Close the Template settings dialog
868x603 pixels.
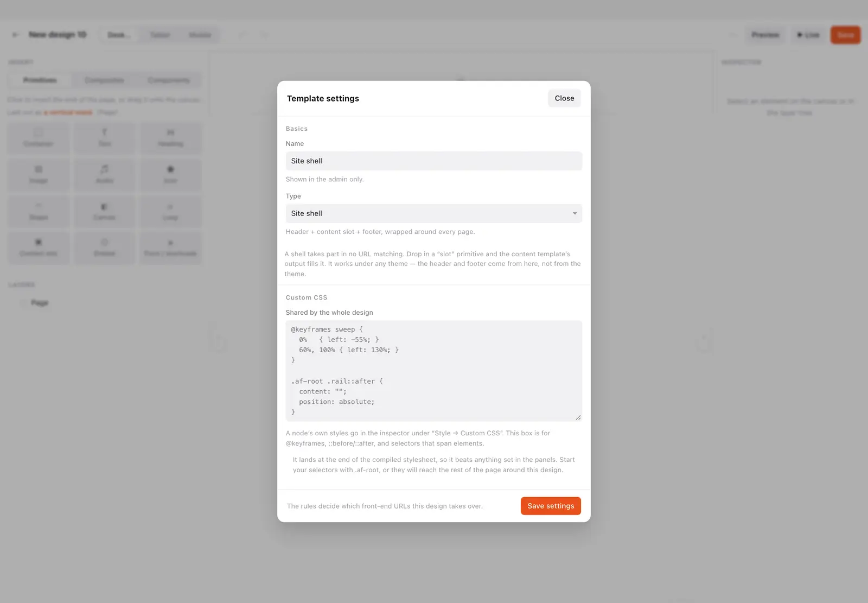[x=564, y=98]
